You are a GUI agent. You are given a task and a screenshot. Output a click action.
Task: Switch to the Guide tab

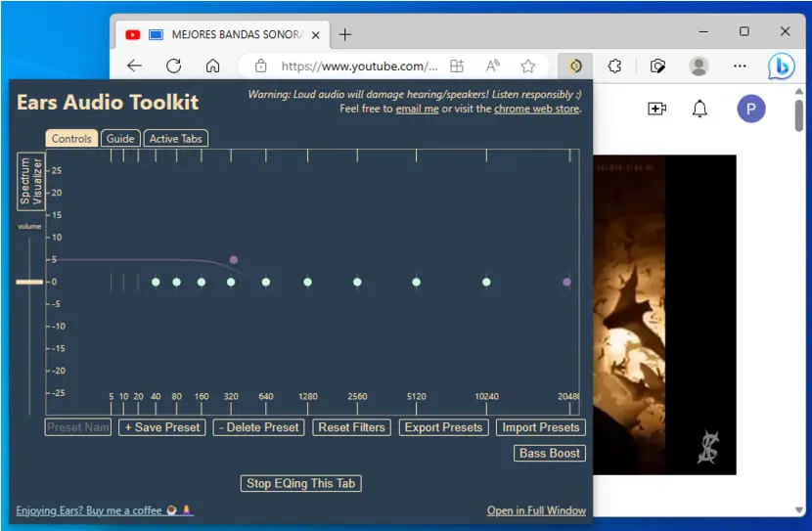tap(120, 139)
